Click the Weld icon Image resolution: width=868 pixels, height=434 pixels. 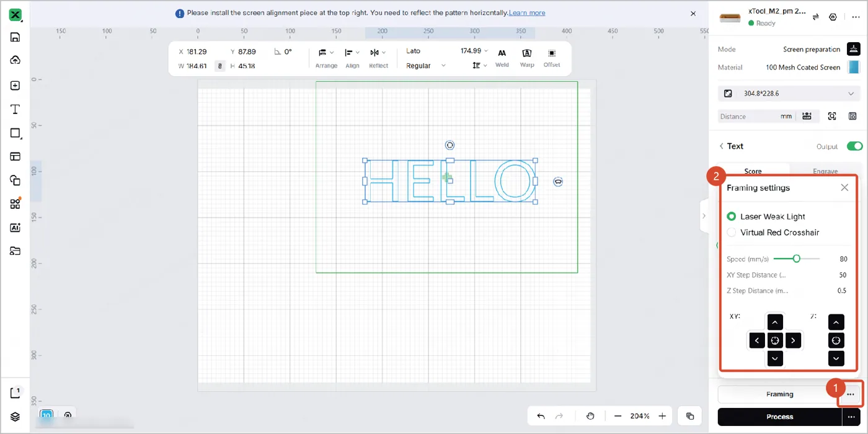click(502, 53)
